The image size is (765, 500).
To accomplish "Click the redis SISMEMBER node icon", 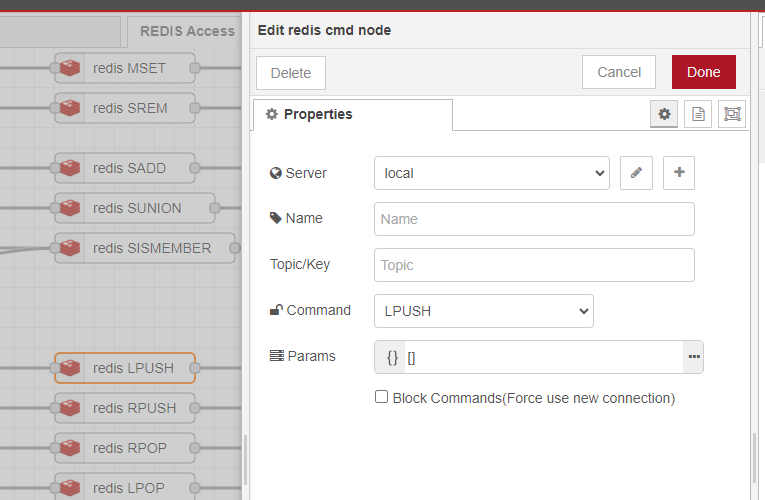I will tap(70, 248).
